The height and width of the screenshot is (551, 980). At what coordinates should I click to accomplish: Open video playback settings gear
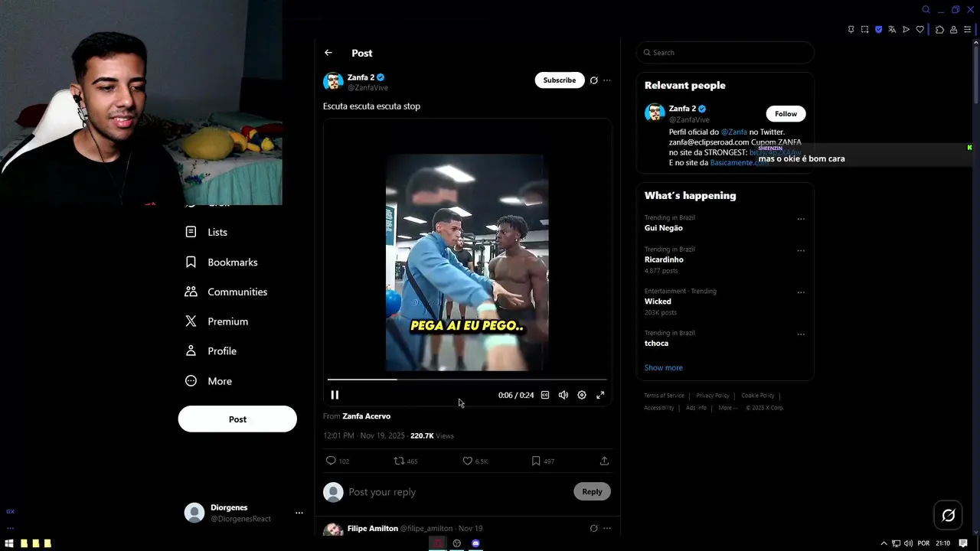(x=582, y=395)
